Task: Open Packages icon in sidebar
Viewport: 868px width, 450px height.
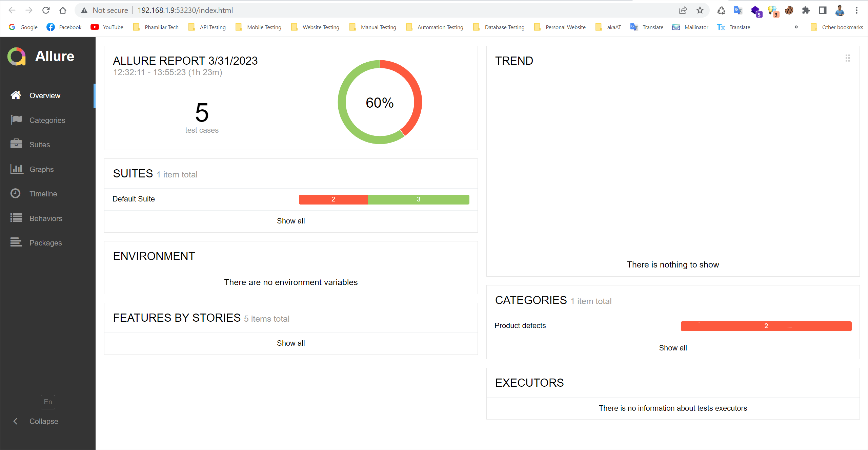Action: (16, 242)
